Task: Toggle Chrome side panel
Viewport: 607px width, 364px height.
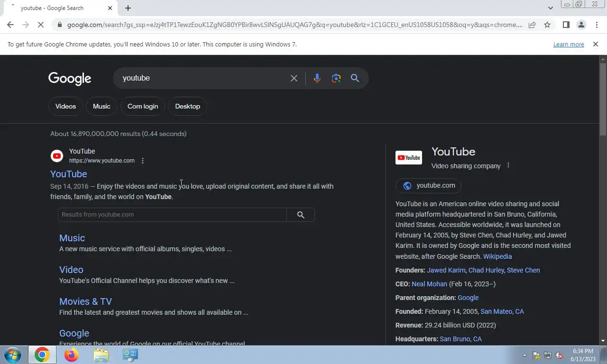Action: pos(566,25)
